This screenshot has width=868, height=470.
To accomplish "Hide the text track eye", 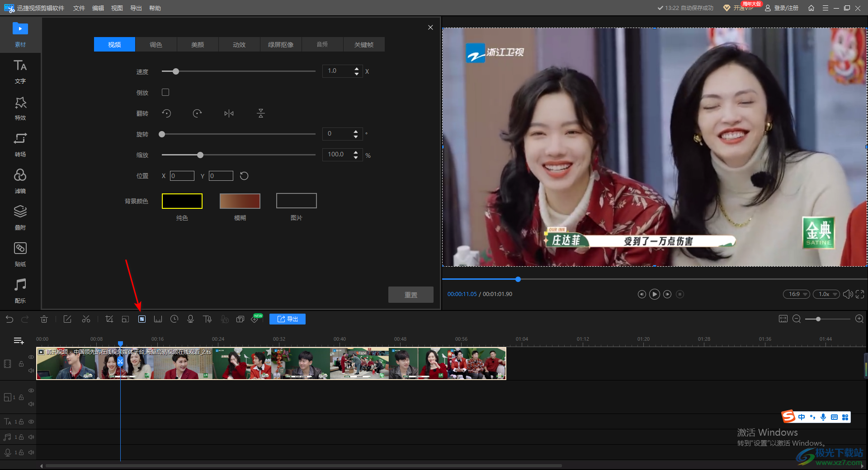I will pos(31,422).
